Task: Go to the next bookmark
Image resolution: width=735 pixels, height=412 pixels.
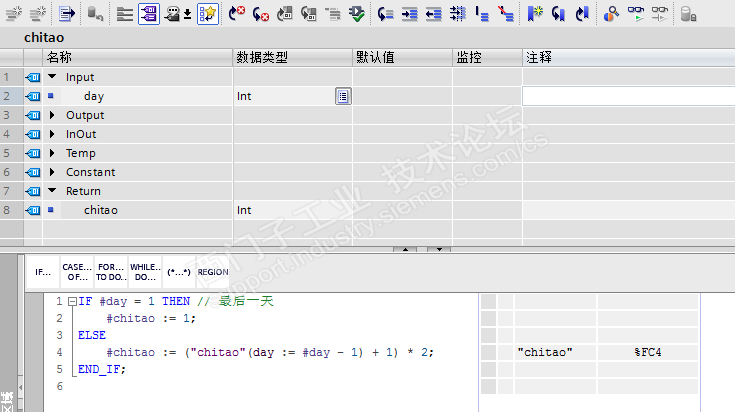Action: click(582, 14)
